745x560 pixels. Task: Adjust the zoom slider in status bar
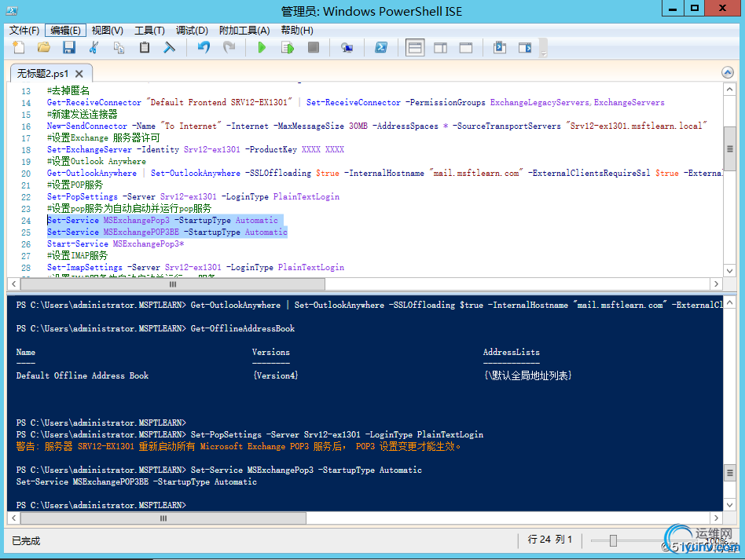(x=613, y=540)
